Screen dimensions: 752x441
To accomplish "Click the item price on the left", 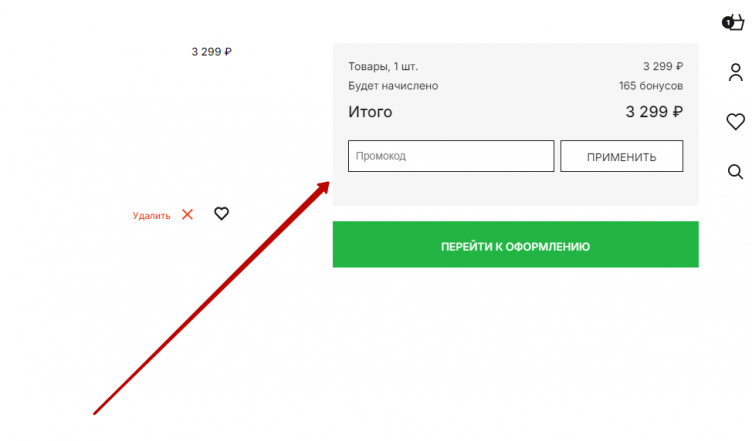I will (x=212, y=52).
